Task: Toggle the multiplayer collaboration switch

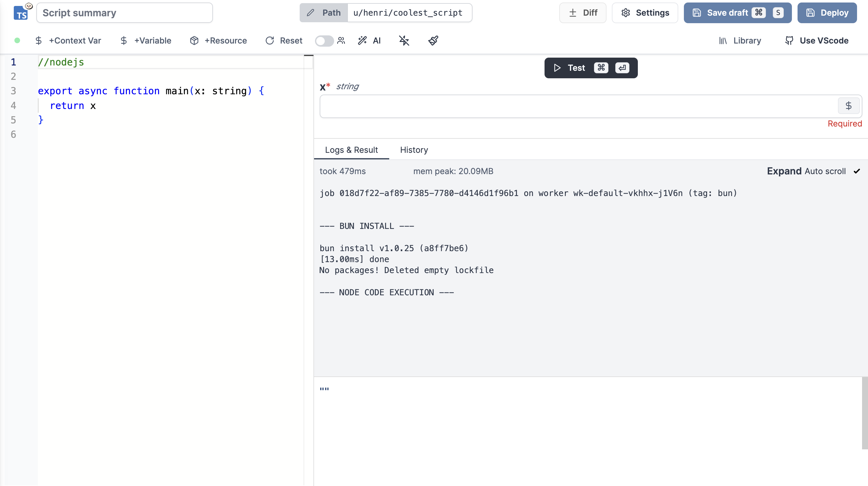Action: pyautogui.click(x=324, y=41)
